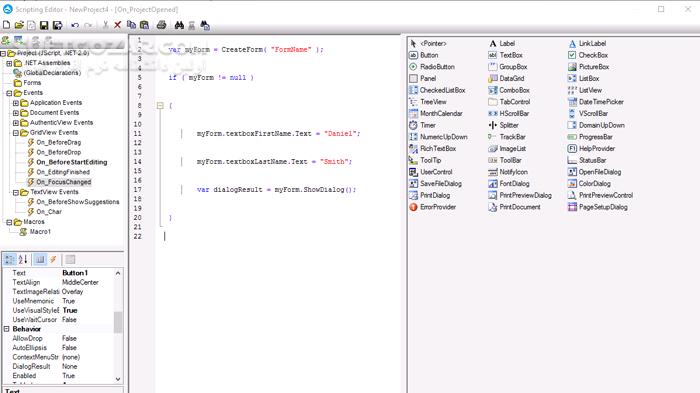Show Properties page in properties panel
This screenshot has height=393, width=700.
pos(40,259)
